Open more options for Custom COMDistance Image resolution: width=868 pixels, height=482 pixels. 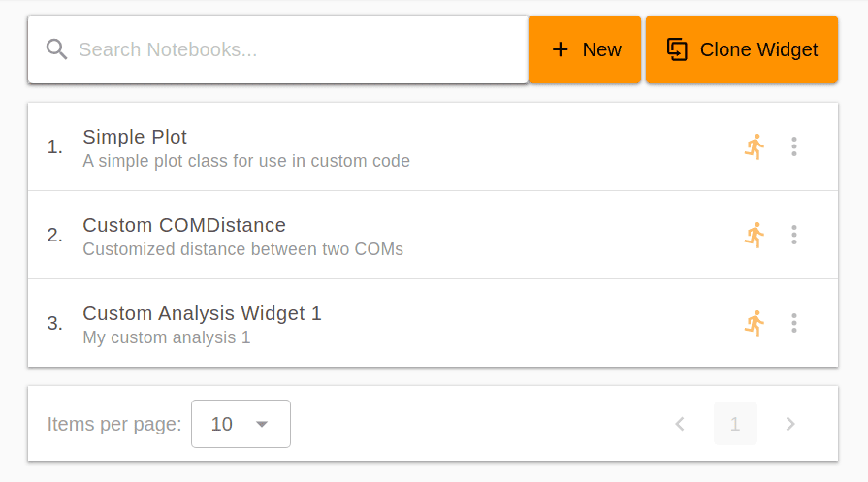coord(794,236)
